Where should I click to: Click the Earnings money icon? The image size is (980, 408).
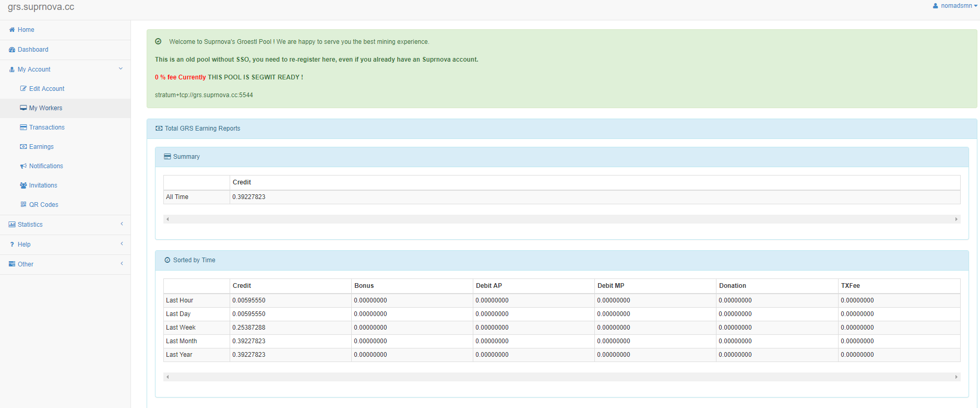[x=23, y=147]
